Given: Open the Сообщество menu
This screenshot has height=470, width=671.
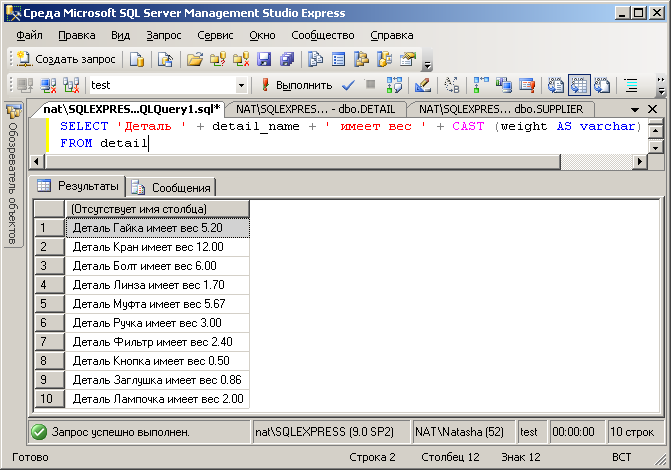Looking at the screenshot, I should (323, 35).
